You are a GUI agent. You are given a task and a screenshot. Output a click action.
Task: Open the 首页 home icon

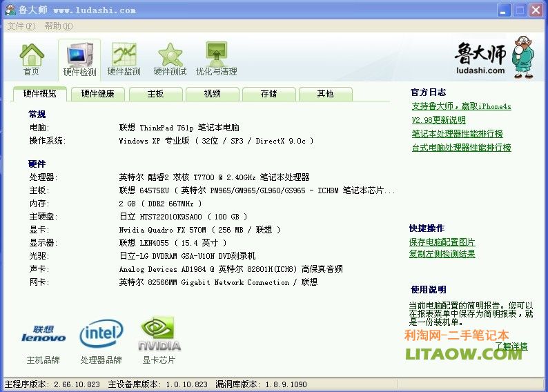31,58
